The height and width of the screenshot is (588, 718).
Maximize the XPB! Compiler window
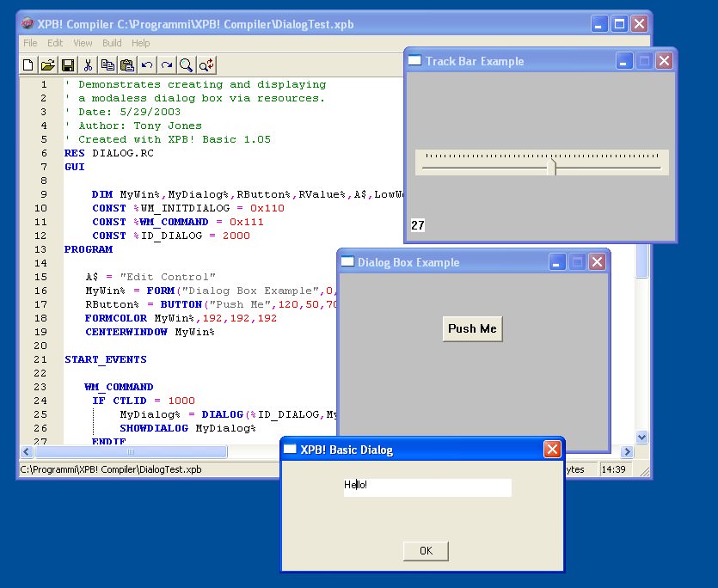(619, 24)
